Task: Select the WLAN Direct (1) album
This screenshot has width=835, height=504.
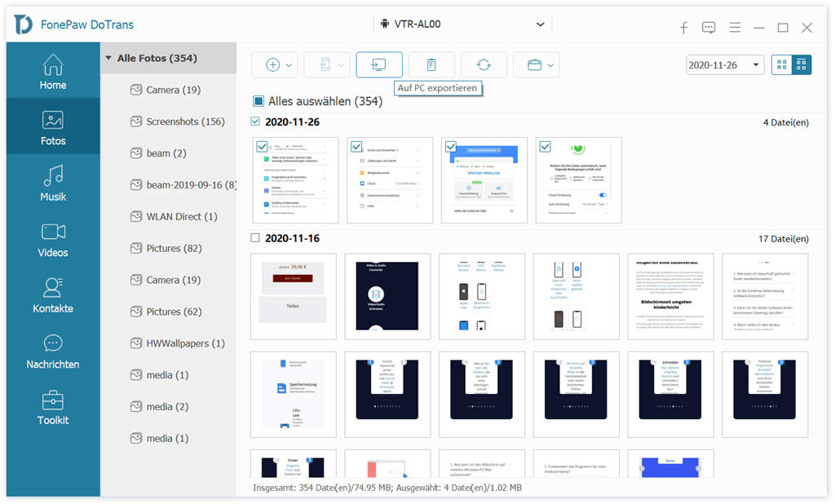Action: point(174,217)
